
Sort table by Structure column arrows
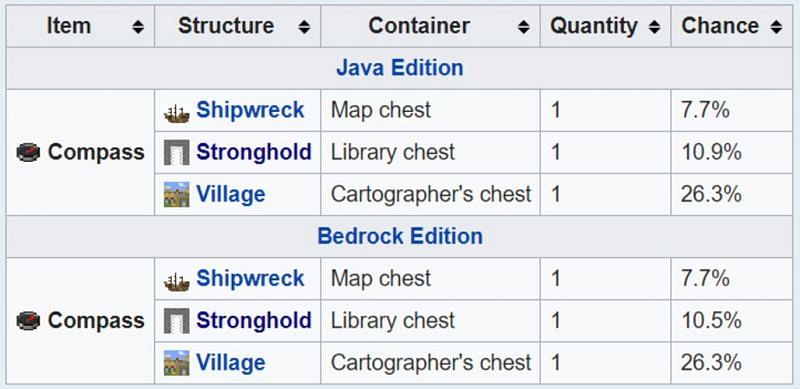(x=304, y=27)
